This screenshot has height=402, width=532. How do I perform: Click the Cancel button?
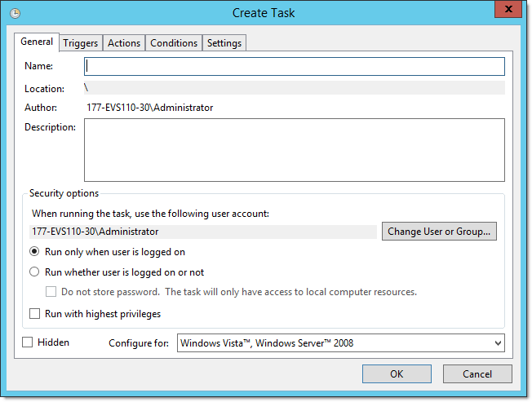[x=477, y=374]
